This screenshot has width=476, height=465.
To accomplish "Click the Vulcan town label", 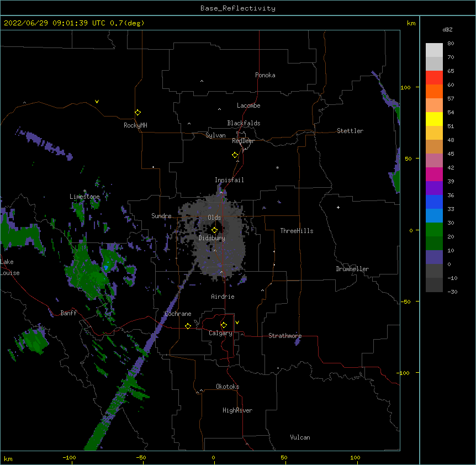I will pos(300,437).
